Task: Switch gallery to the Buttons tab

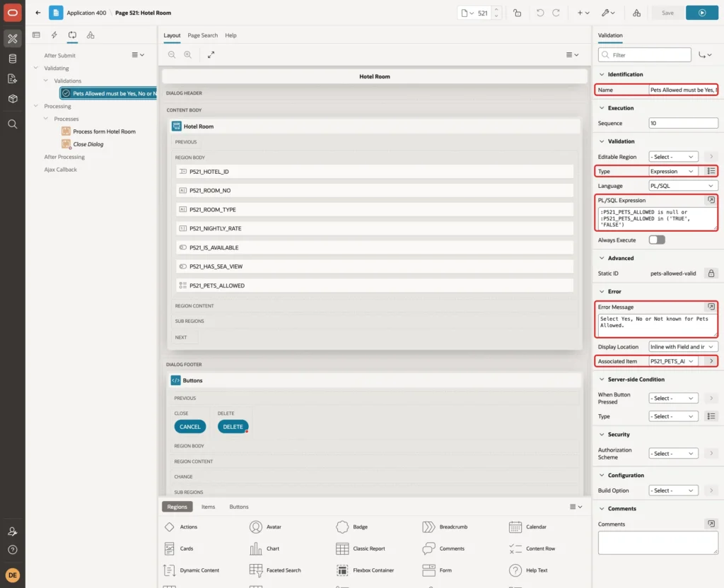Action: 239,506
